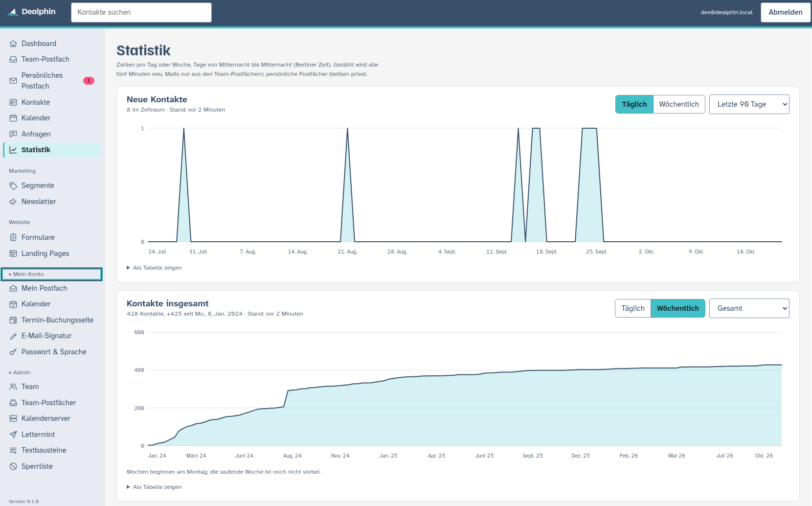Click the Sperrliste block icon
The height and width of the screenshot is (506, 812).
click(x=13, y=466)
